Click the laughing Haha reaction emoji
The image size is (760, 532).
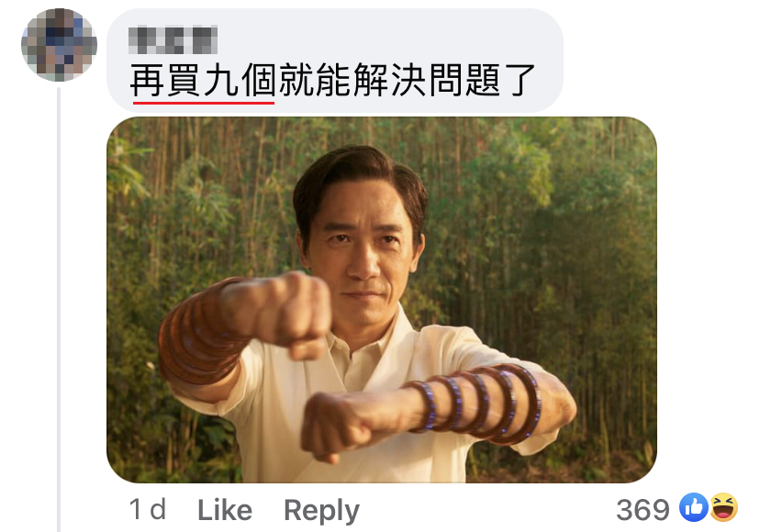(x=723, y=507)
